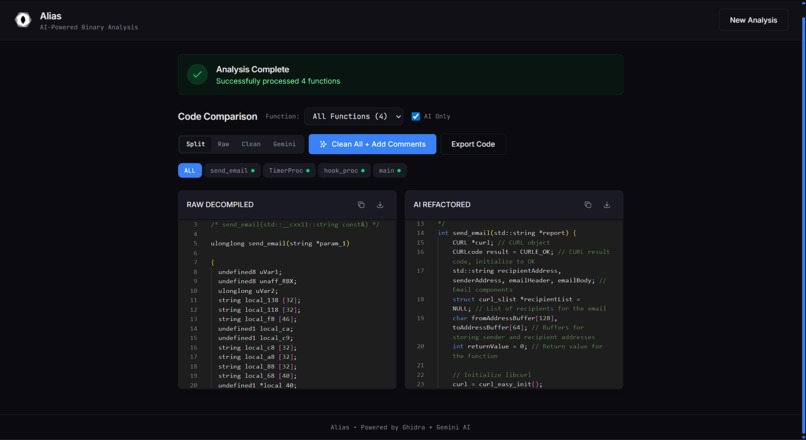Click line 'ulonglong send_email(string *param_1)'

280,244
